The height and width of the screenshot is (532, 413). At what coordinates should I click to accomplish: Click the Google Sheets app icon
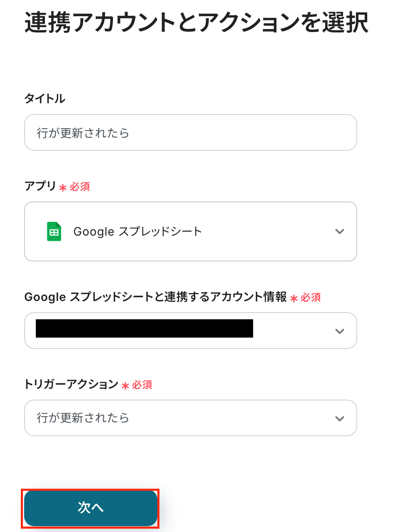pyautogui.click(x=54, y=231)
